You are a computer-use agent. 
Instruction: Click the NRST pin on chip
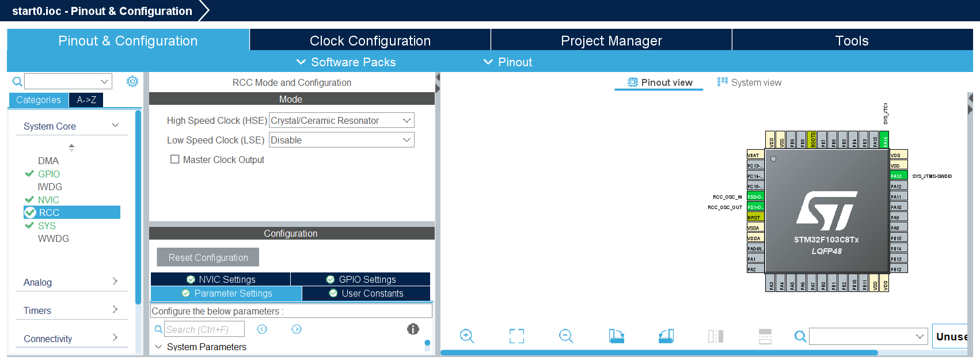point(755,217)
